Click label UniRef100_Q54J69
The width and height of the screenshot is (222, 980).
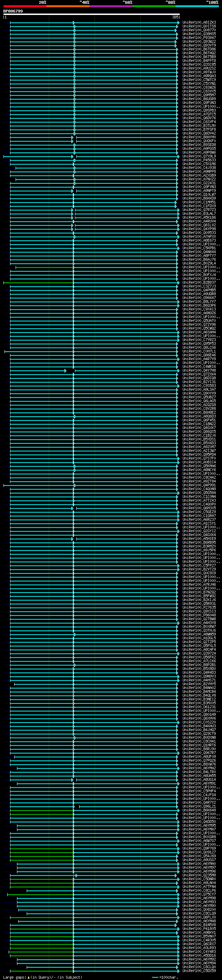pyautogui.click(x=199, y=856)
